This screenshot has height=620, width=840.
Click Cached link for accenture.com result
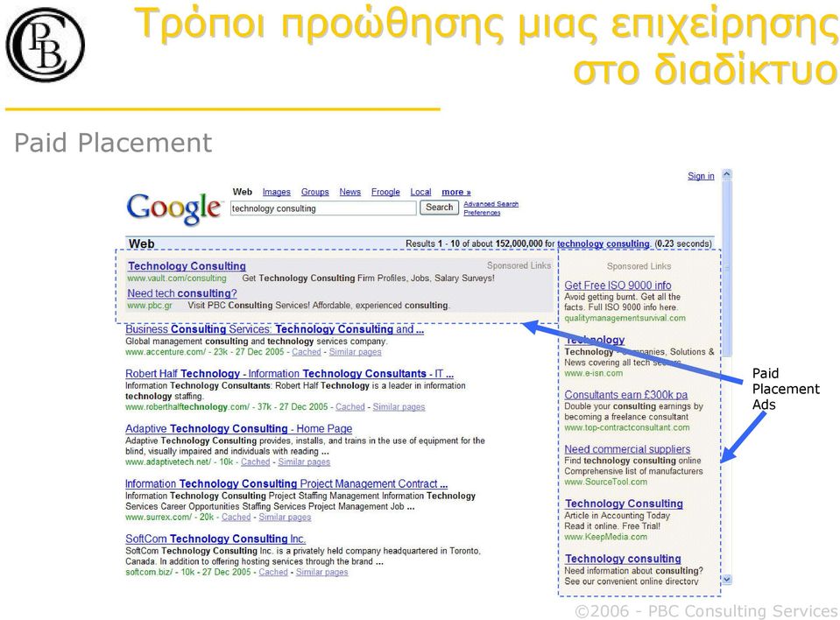307,352
